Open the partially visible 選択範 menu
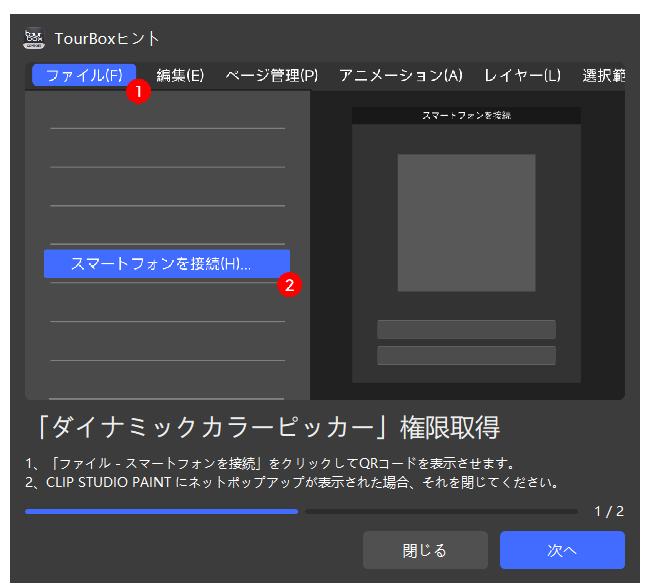The width and height of the screenshot is (648, 588). tap(603, 76)
